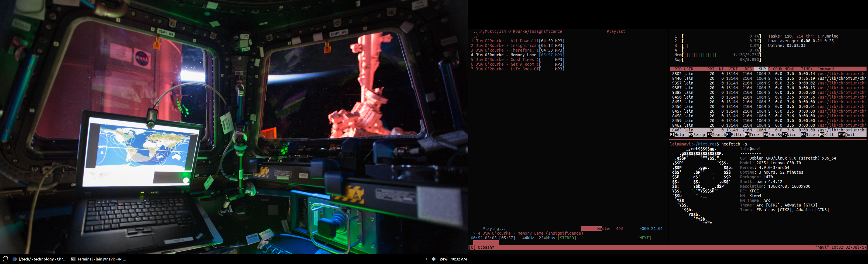Screen dimensions: 868x264
Task: Open the 10:32 AM clock
Action: (459, 259)
